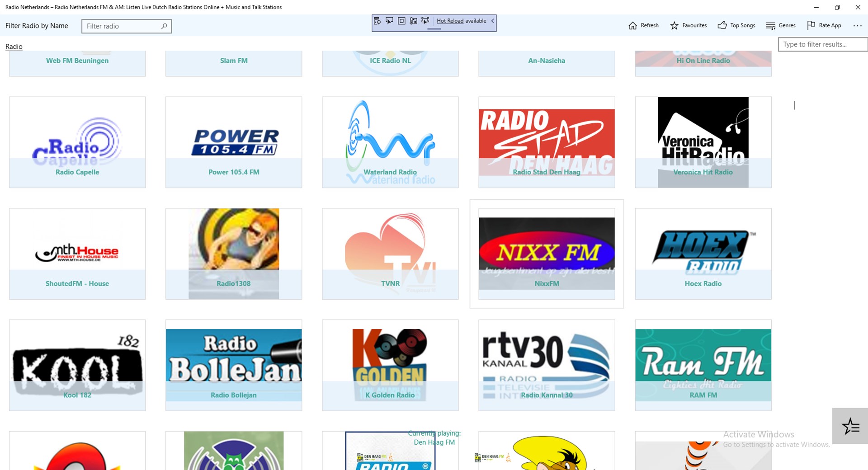Open the Genres list icon
The image size is (868, 470).
tap(770, 25)
